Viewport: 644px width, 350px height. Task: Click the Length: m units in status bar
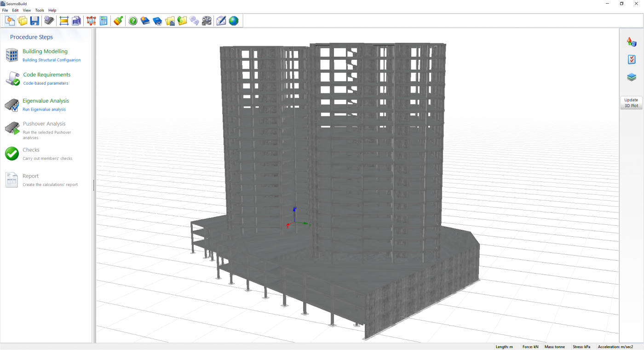504,347
